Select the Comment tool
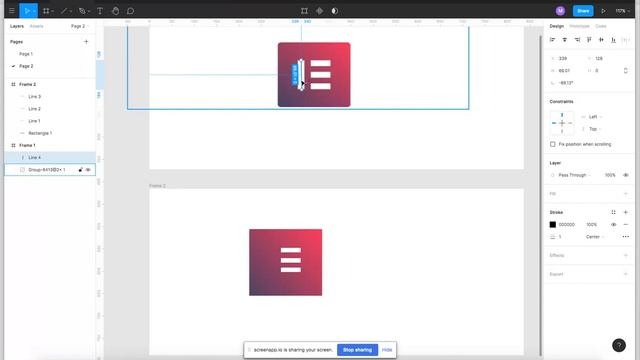The width and height of the screenshot is (640, 360). (x=130, y=11)
